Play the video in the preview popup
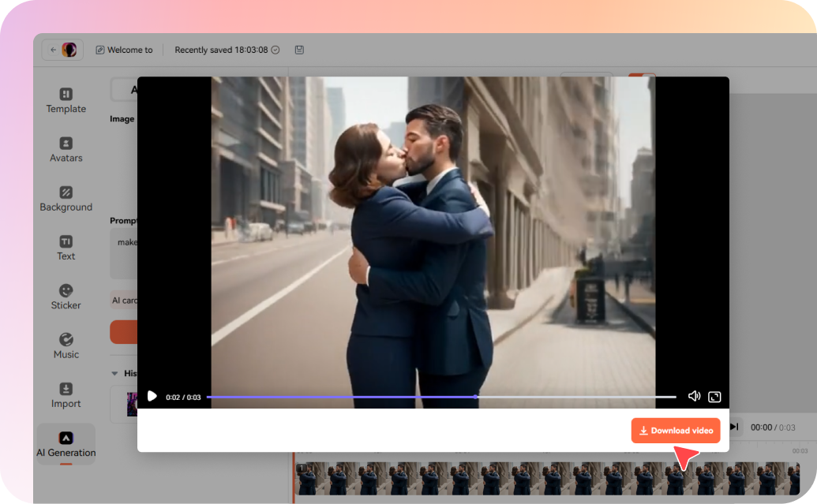 tap(152, 397)
